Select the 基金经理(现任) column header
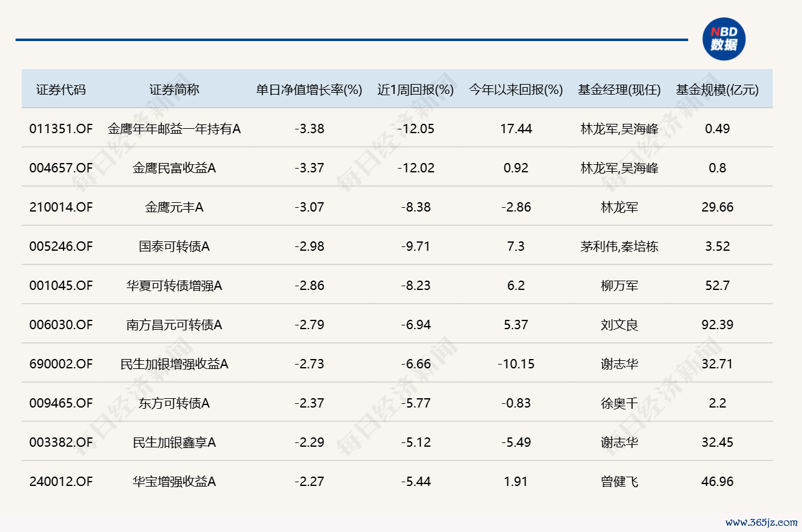 pyautogui.click(x=619, y=90)
